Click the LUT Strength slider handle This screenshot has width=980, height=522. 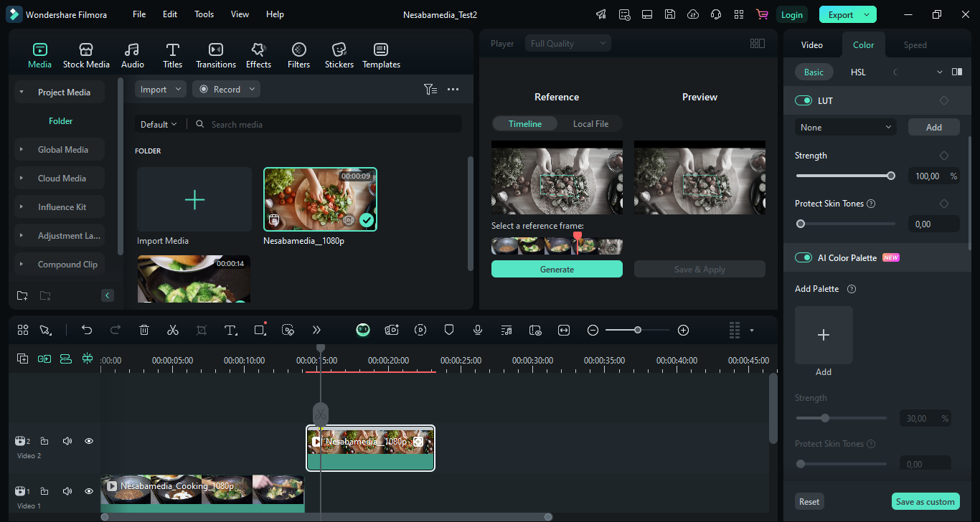coord(891,176)
